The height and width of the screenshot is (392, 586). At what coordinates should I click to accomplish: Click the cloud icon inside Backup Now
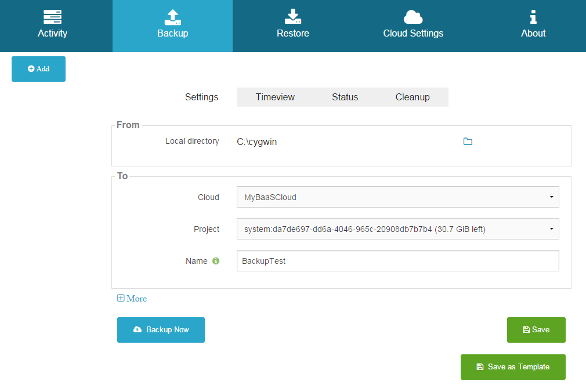[x=136, y=329]
